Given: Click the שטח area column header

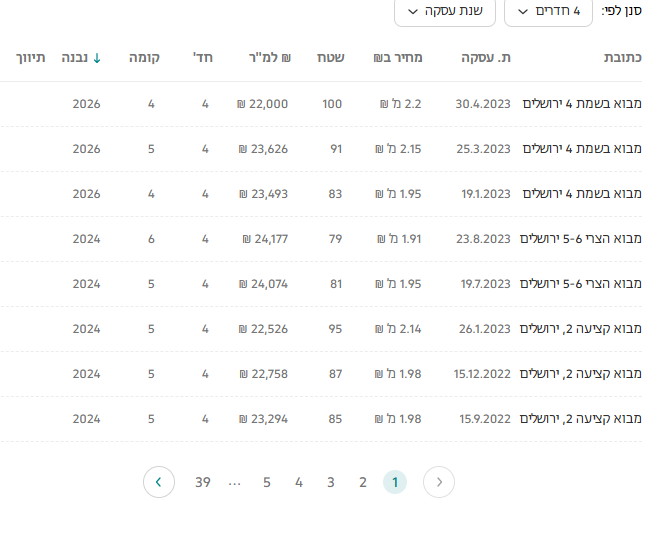Looking at the screenshot, I should click(x=331, y=58).
